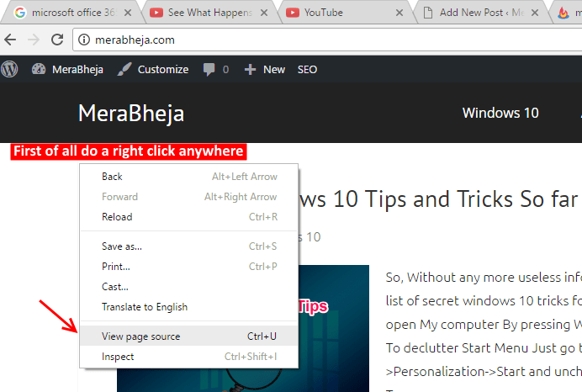Click the plus icon beside New

pyautogui.click(x=250, y=70)
